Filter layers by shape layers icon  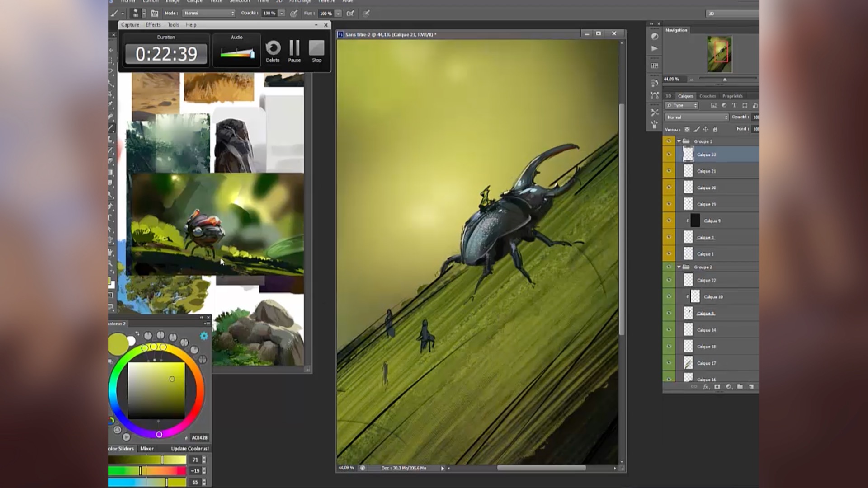[745, 105]
